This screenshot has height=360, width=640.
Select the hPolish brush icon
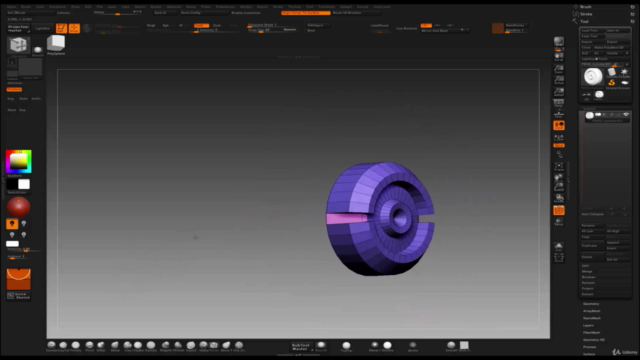tap(178, 346)
